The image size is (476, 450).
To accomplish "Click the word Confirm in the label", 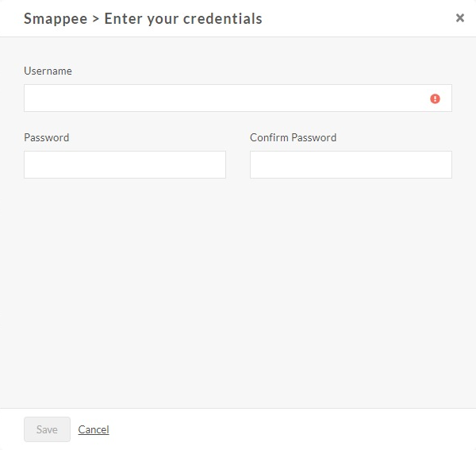I will click(x=269, y=137).
